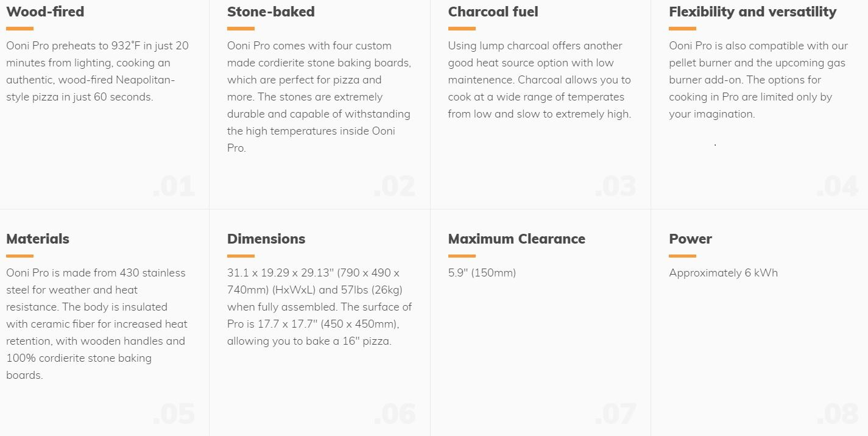
Task: Click the pellet burner compatibility paragraph
Action: 757,80
